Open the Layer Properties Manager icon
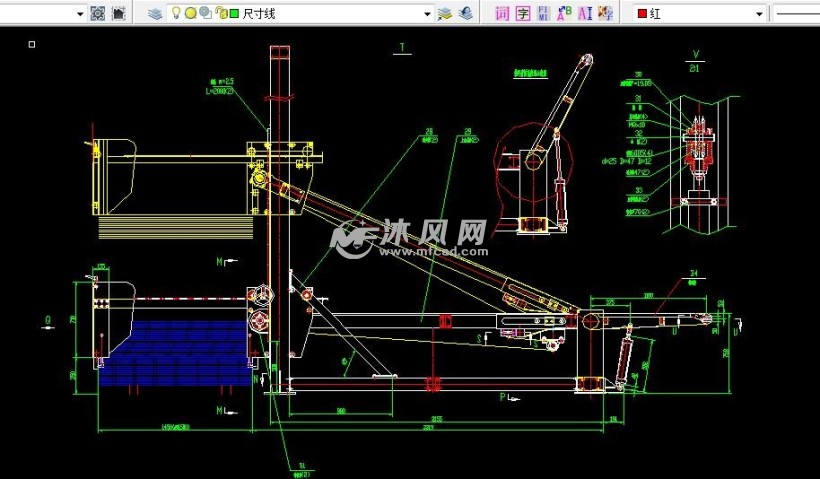Screen dimensions: 820x479 point(155,13)
